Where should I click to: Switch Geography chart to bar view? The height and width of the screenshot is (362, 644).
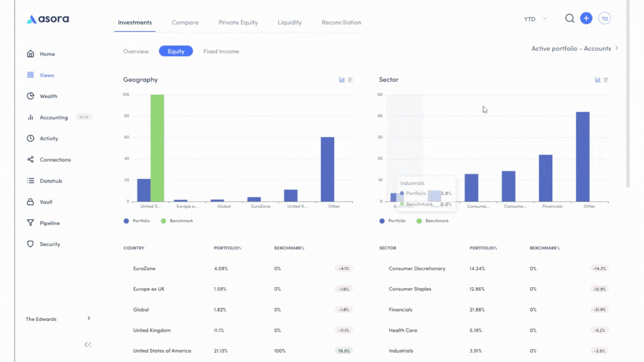click(x=342, y=80)
